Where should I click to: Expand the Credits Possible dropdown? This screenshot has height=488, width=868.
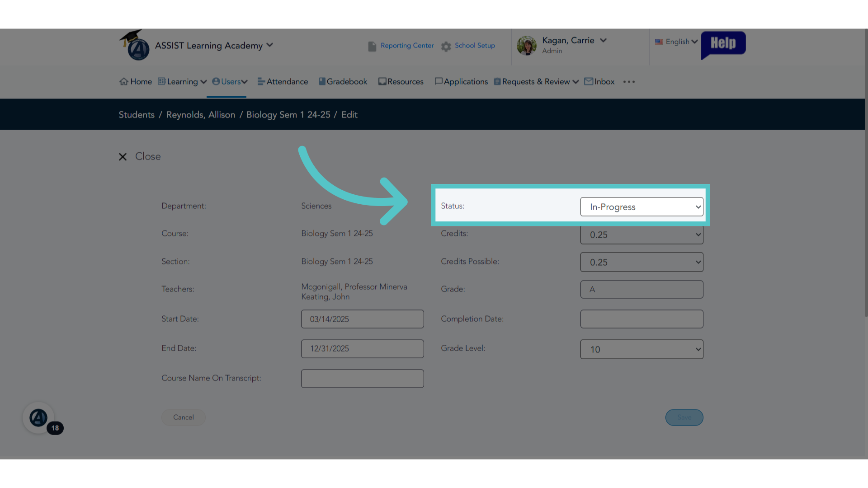click(642, 262)
